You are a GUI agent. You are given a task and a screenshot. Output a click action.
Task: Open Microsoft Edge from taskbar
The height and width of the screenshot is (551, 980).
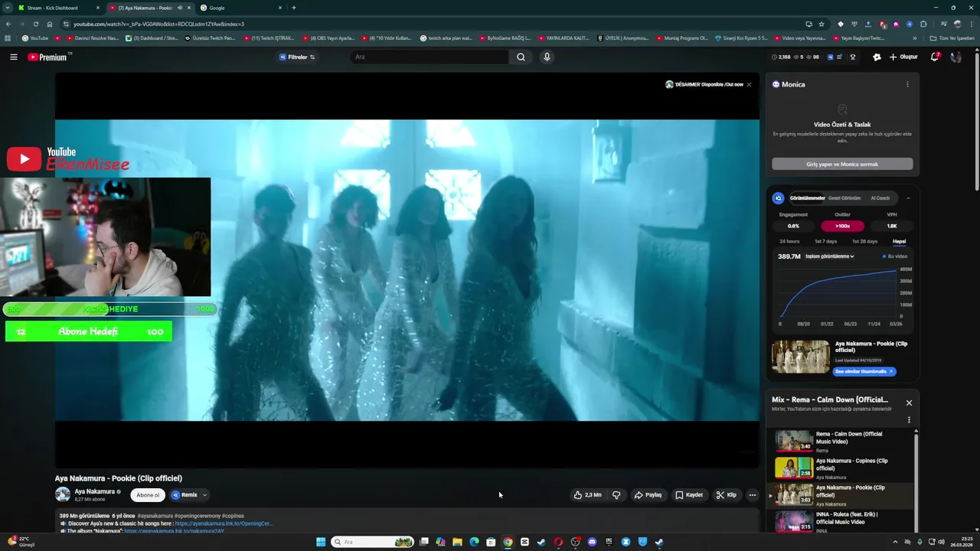point(474,542)
